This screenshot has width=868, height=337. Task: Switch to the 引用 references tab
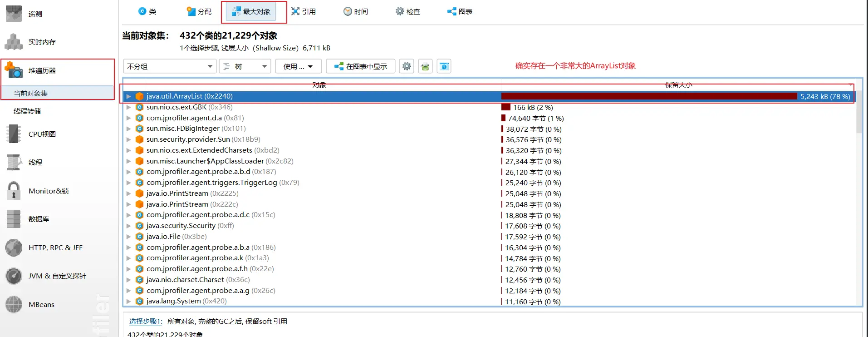(x=304, y=11)
